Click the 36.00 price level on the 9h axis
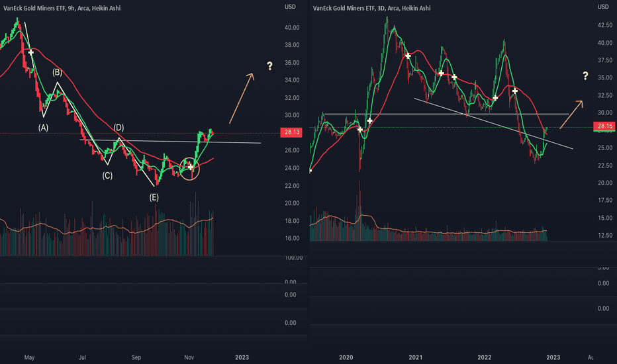 [x=292, y=63]
